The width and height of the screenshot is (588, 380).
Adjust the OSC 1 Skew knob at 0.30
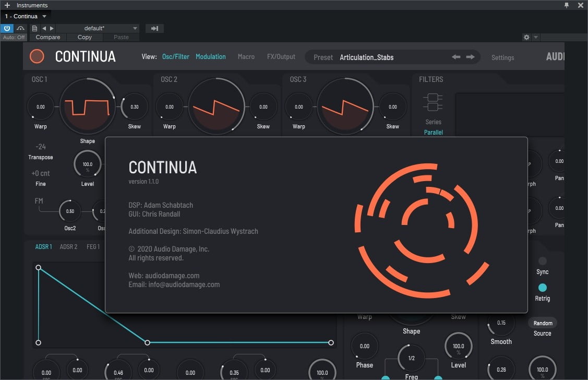tap(134, 107)
